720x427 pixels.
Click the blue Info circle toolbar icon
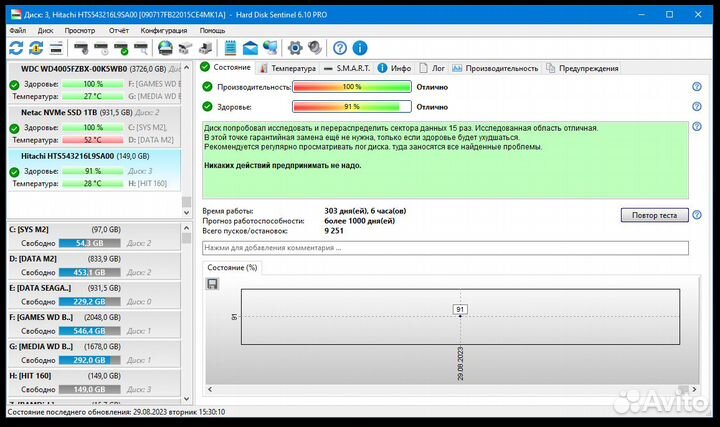point(360,48)
